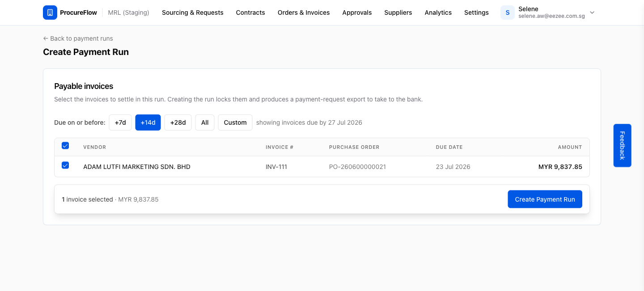This screenshot has height=291, width=644.
Task: Click the AMOUNT column header
Action: [x=570, y=147]
